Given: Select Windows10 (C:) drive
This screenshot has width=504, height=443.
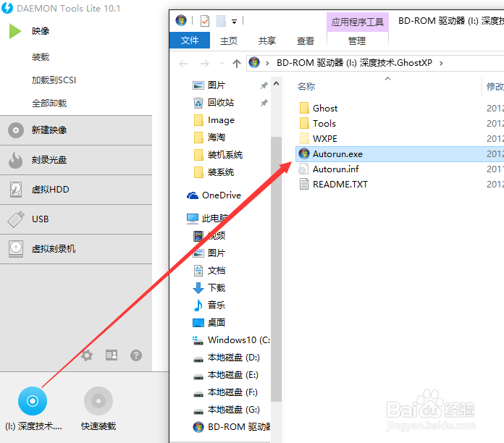Looking at the screenshot, I should (x=231, y=340).
